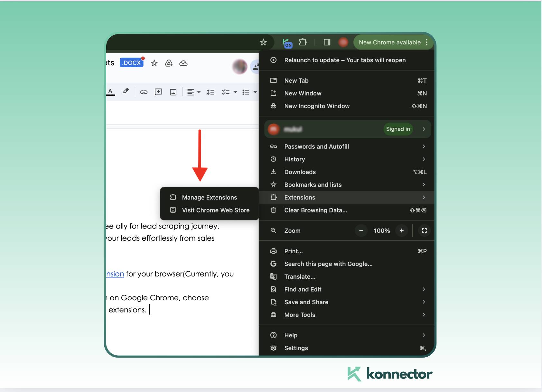Add a comment with the comment icon
The width and height of the screenshot is (542, 392).
tap(158, 92)
